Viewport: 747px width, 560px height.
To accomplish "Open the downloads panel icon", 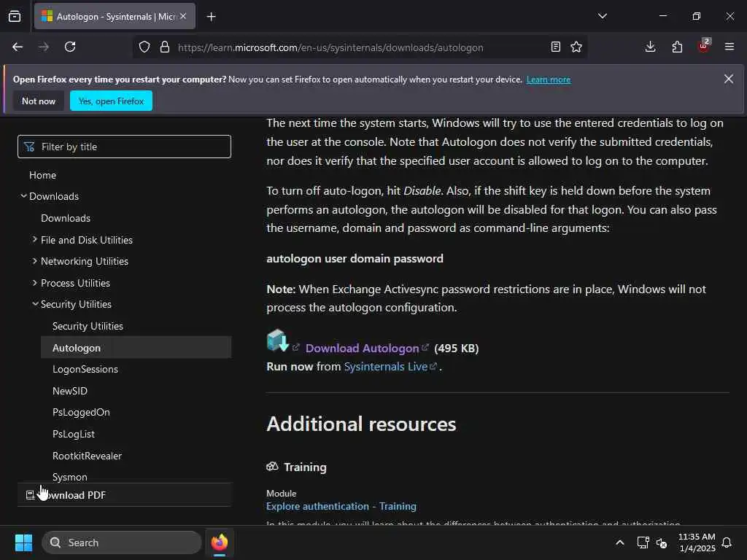I will pyautogui.click(x=650, y=47).
